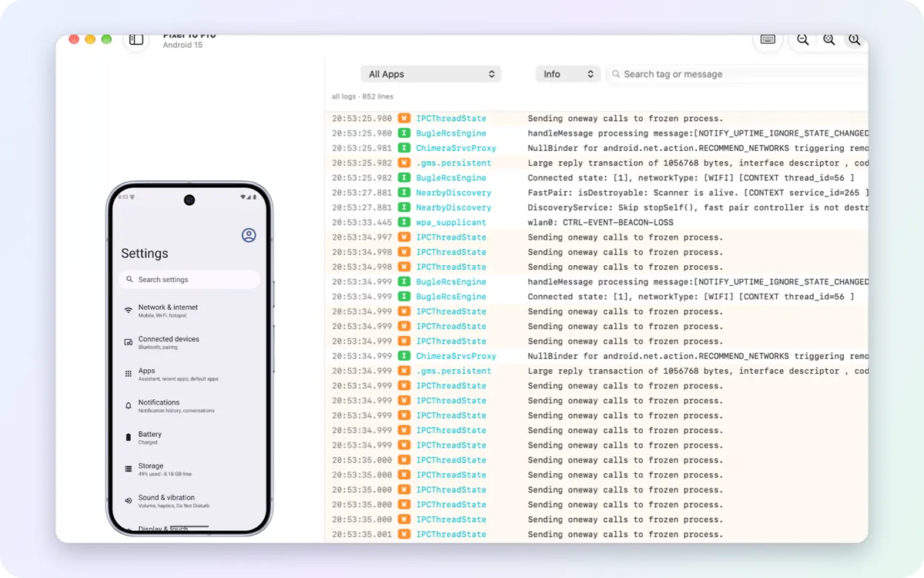The width and height of the screenshot is (924, 578).
Task: Select timestamp 20:53:35.001
Action: tap(362, 534)
